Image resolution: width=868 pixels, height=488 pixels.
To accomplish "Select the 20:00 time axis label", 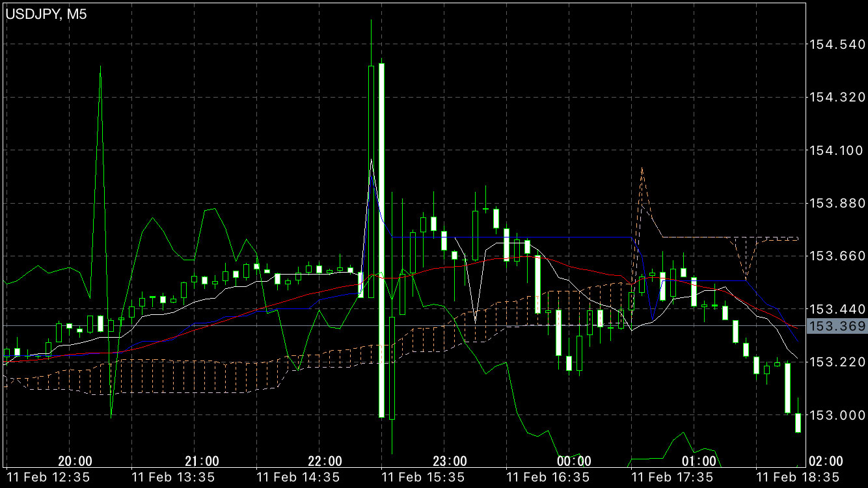I will 75,461.
